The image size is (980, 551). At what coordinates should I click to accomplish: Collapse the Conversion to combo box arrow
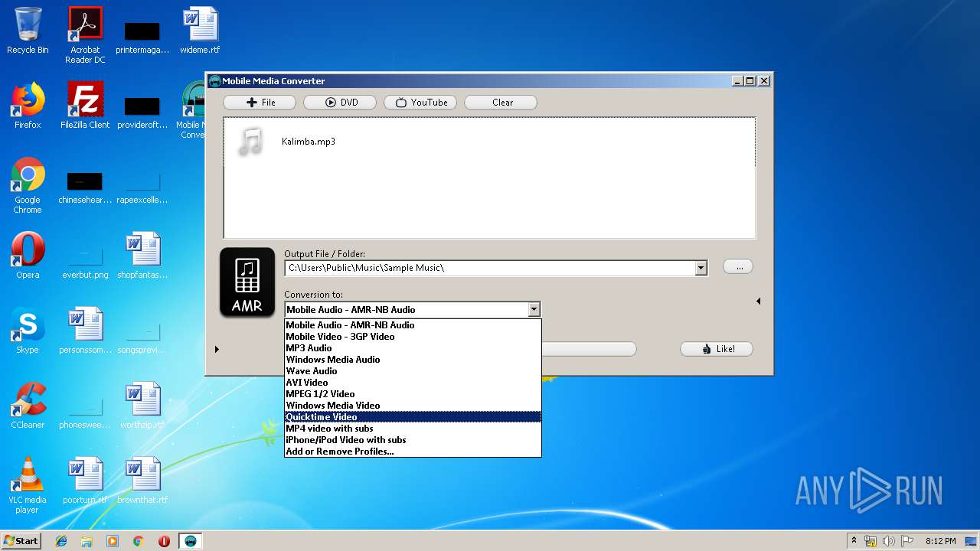point(534,310)
